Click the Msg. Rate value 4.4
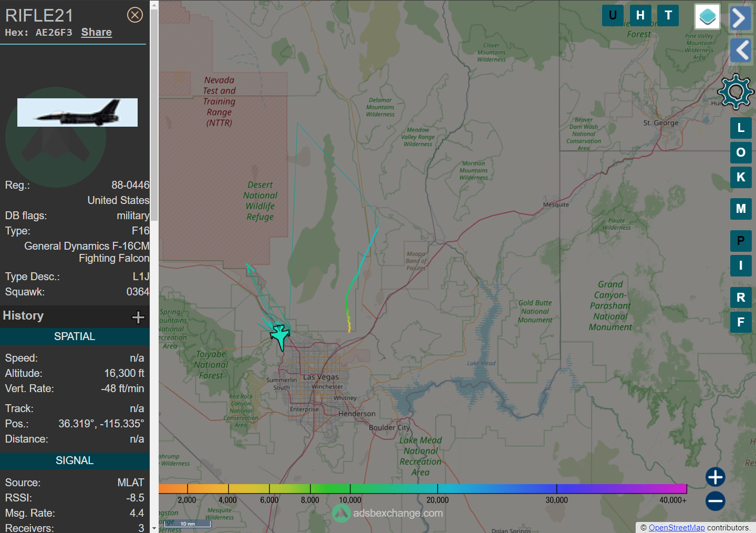 (x=137, y=513)
